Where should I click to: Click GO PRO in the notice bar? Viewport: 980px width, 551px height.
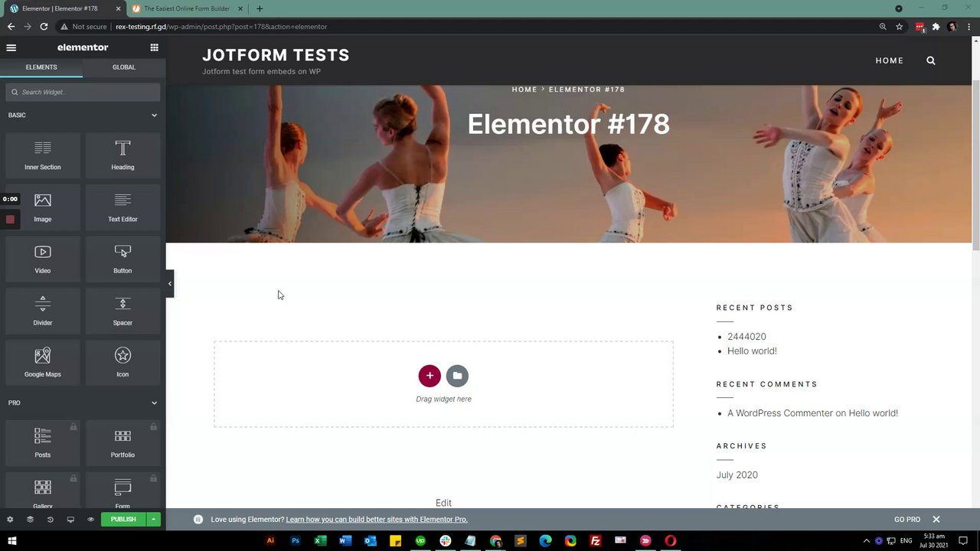click(x=907, y=520)
